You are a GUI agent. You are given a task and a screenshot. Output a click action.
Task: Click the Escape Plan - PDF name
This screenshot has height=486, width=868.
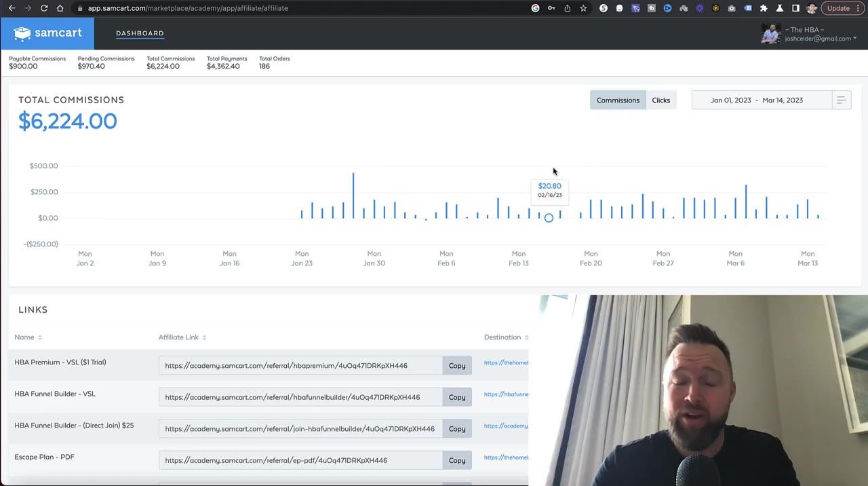pyautogui.click(x=44, y=457)
